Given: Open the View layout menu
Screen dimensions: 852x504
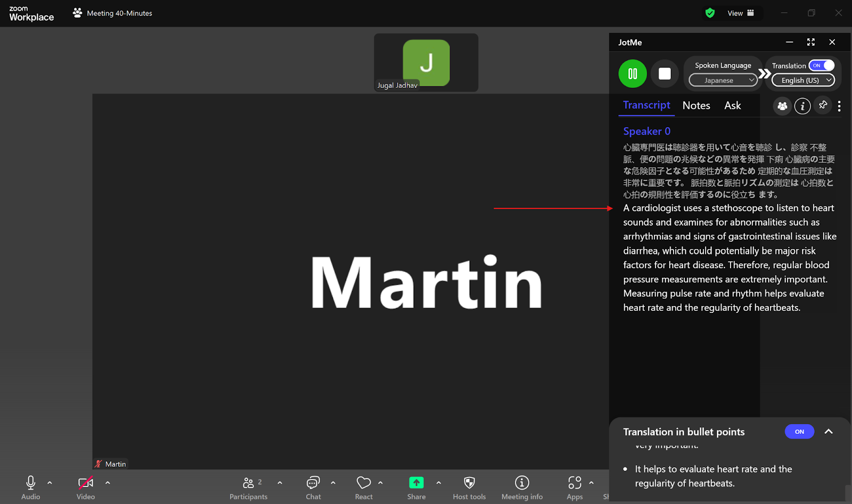Looking at the screenshot, I should click(x=741, y=13).
